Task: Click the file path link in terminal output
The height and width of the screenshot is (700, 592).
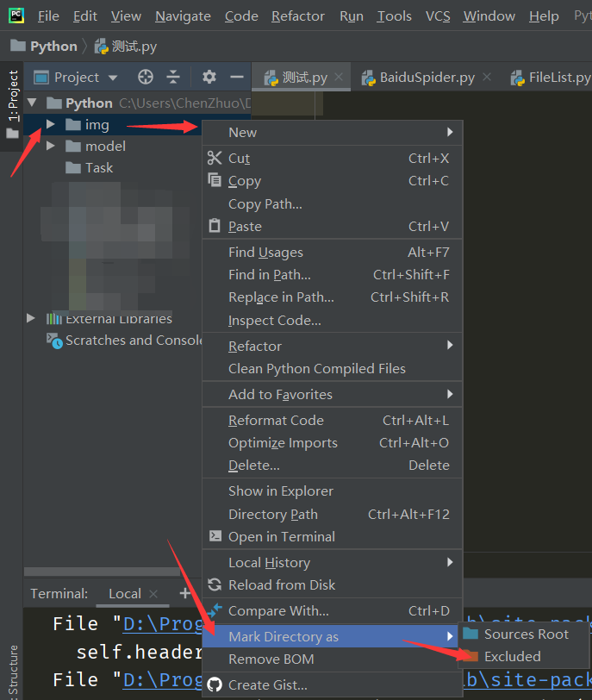Action: pyautogui.click(x=164, y=623)
